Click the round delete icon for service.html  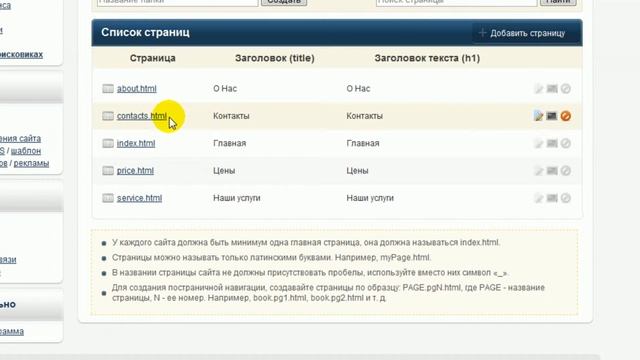pos(565,198)
